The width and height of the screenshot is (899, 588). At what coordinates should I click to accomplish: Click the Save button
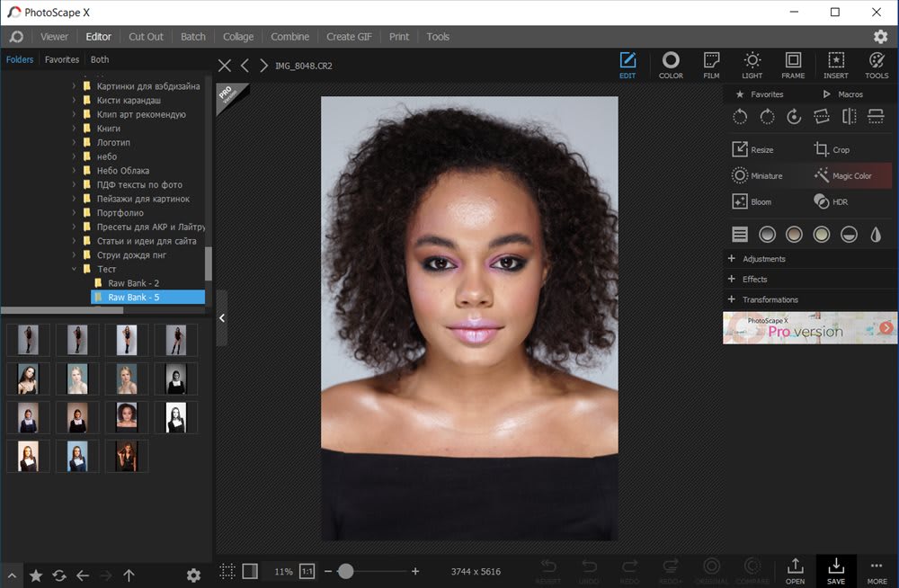pyautogui.click(x=835, y=570)
